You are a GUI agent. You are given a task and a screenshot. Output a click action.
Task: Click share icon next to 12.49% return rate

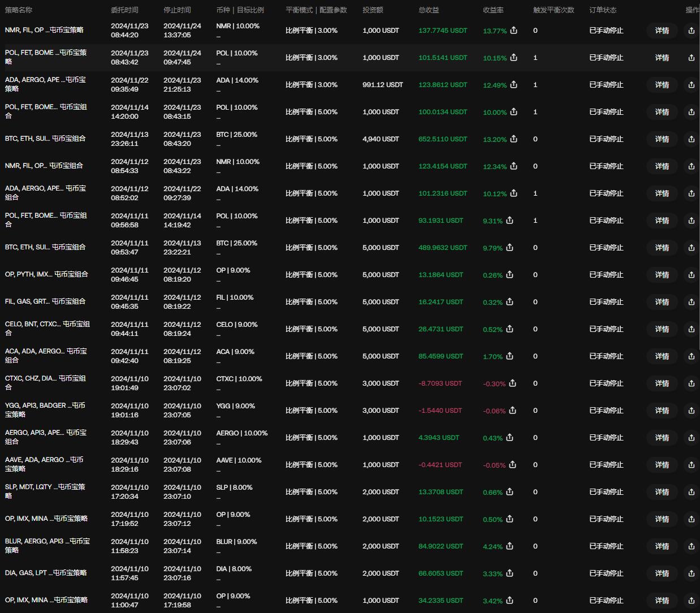(513, 84)
